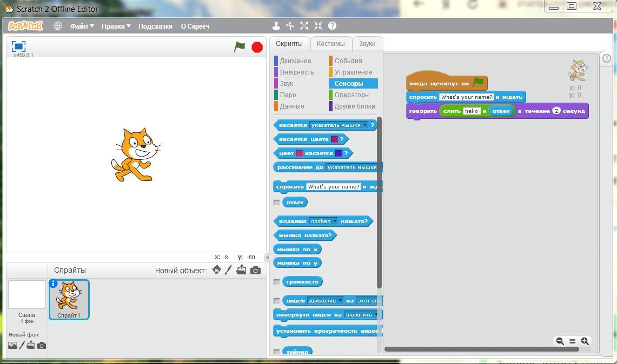Paint a new sprite with the brush icon
The width and height of the screenshot is (617, 364).
click(228, 269)
